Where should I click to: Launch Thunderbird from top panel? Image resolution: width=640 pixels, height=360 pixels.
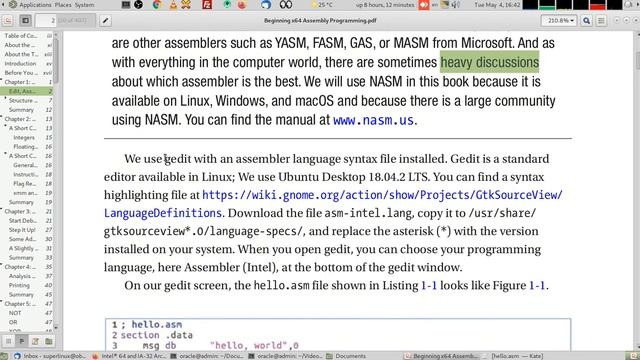coord(266,5)
